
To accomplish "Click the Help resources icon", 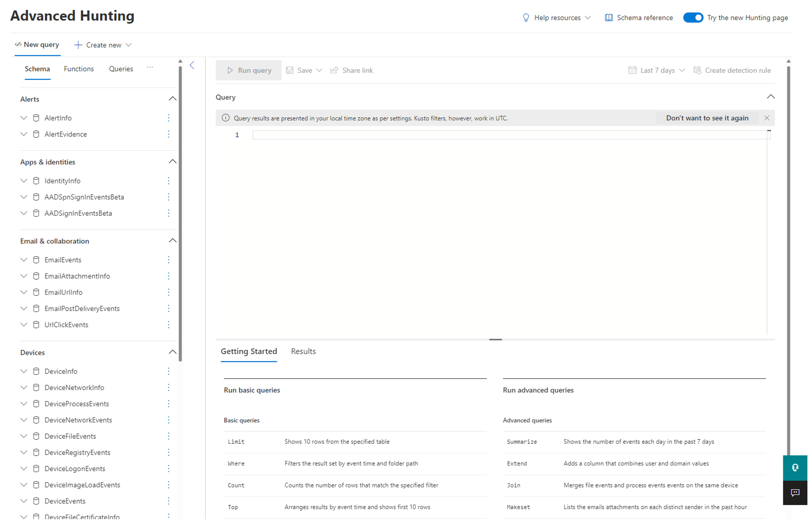I will [x=524, y=18].
